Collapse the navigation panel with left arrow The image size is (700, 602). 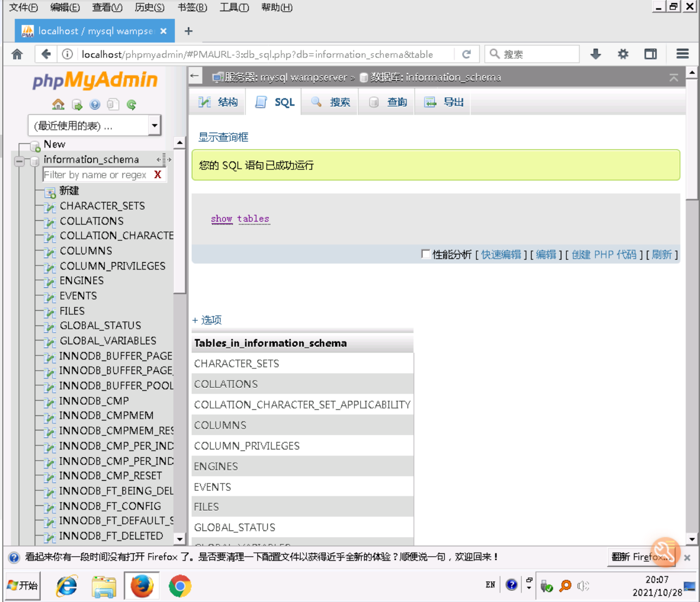[x=195, y=76]
